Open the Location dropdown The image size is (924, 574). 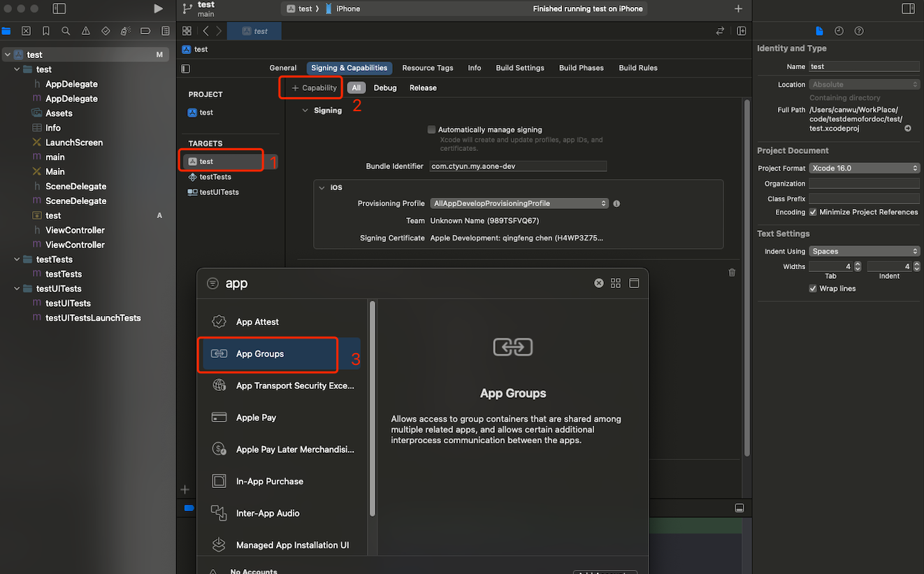click(865, 85)
